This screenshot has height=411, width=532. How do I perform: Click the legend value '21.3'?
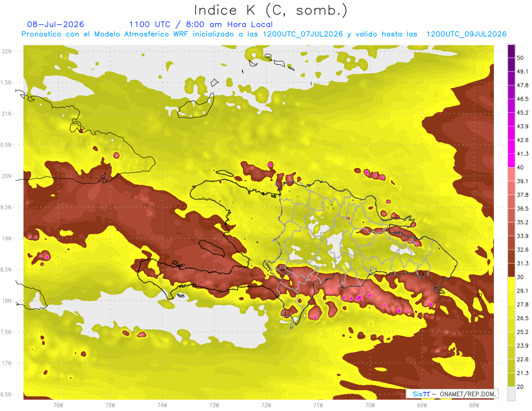pyautogui.click(x=522, y=373)
